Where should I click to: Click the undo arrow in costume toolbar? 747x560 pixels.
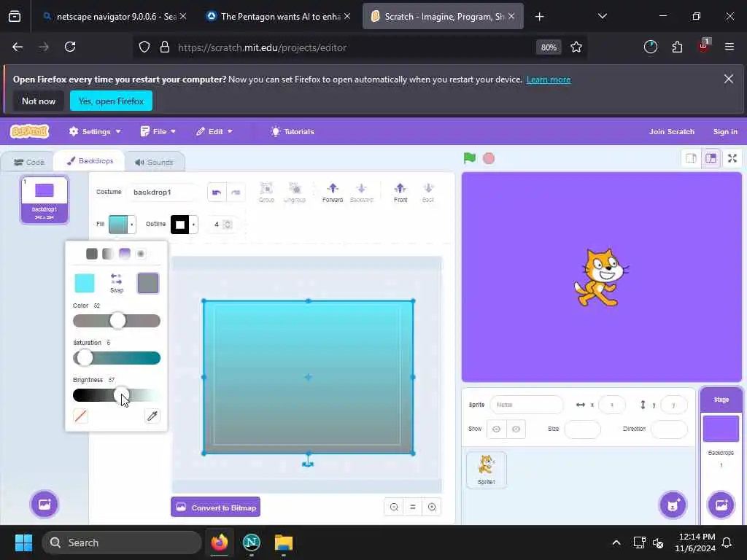pos(217,192)
